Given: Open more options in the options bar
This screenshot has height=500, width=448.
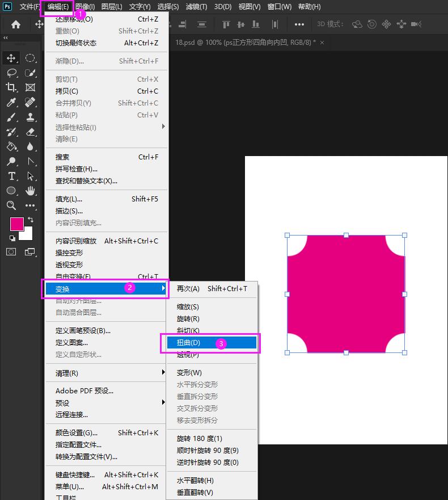Looking at the screenshot, I should pyautogui.click(x=299, y=24).
